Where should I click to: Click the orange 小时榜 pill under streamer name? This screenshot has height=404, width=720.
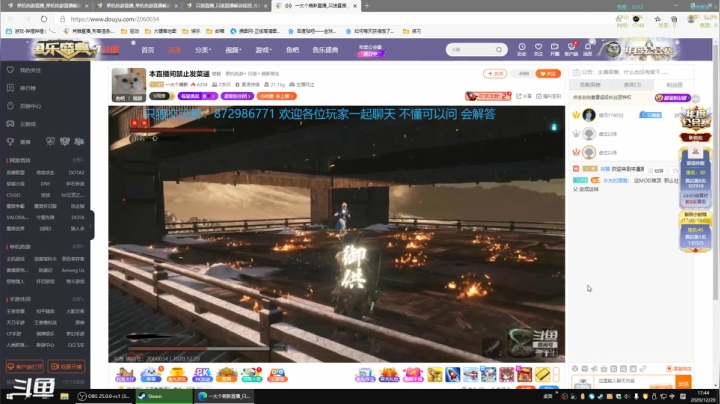(x=276, y=96)
